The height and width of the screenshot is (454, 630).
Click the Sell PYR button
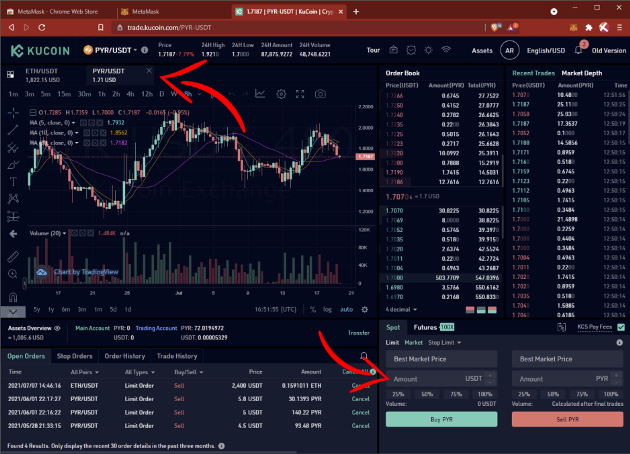point(567,419)
